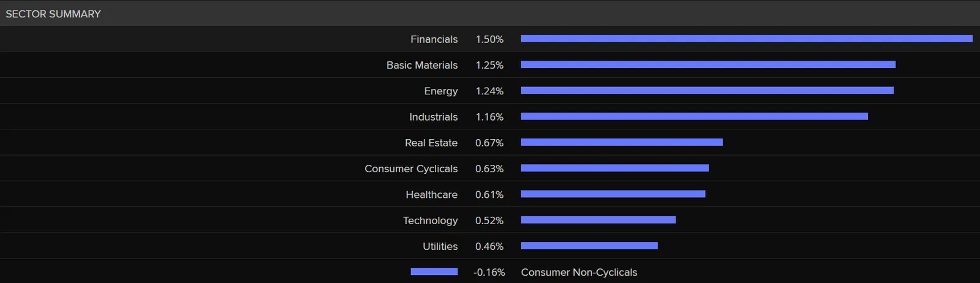
Task: Select the Real Estate performance bar
Action: tap(621, 142)
